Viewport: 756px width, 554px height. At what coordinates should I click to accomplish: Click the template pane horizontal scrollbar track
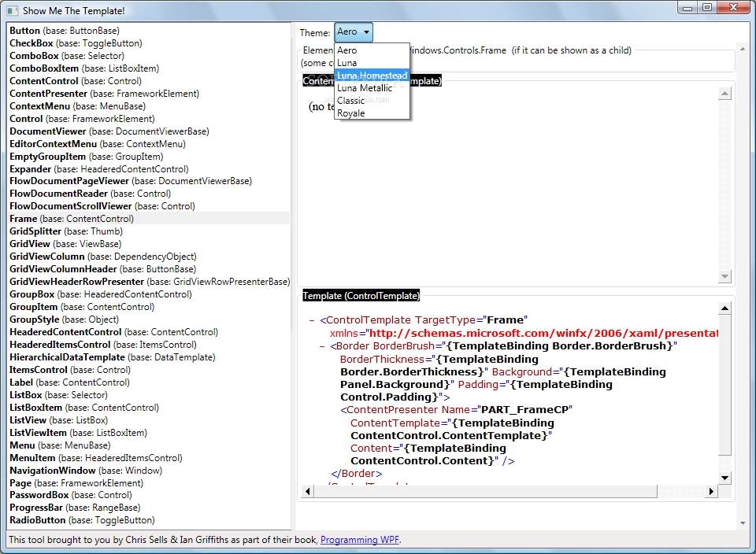coord(680,491)
